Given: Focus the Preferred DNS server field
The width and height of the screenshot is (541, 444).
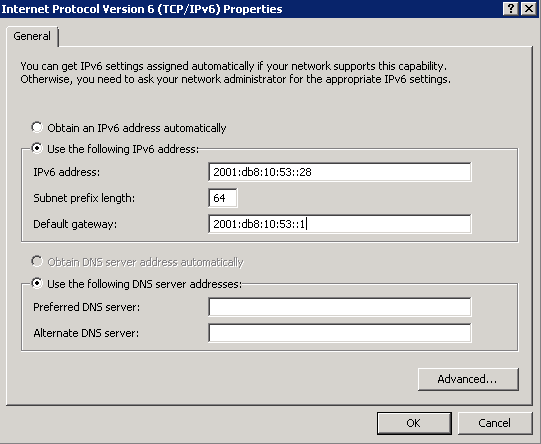Looking at the screenshot, I should [x=340, y=307].
